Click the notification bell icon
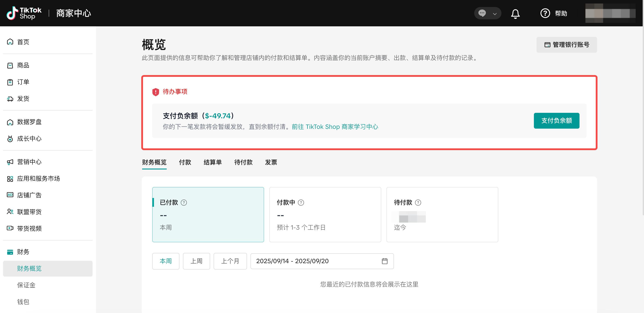 tap(515, 14)
